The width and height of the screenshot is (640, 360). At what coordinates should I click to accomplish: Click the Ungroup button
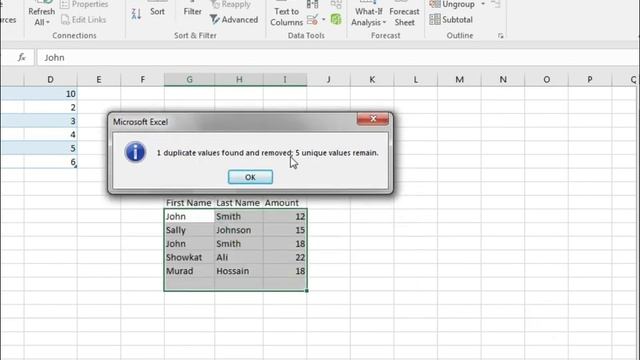point(452,4)
